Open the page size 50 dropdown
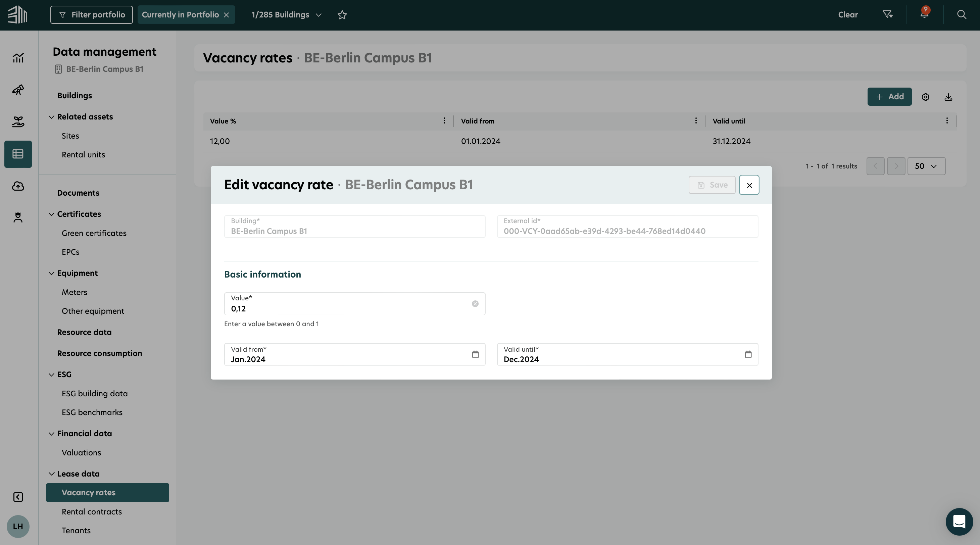Image resolution: width=980 pixels, height=545 pixels. pyautogui.click(x=926, y=166)
